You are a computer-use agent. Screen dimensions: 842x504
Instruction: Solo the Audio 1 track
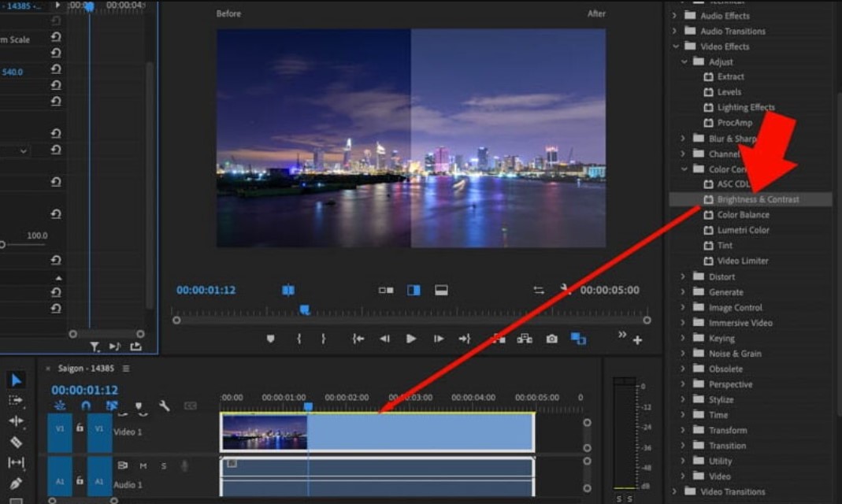coord(163,465)
